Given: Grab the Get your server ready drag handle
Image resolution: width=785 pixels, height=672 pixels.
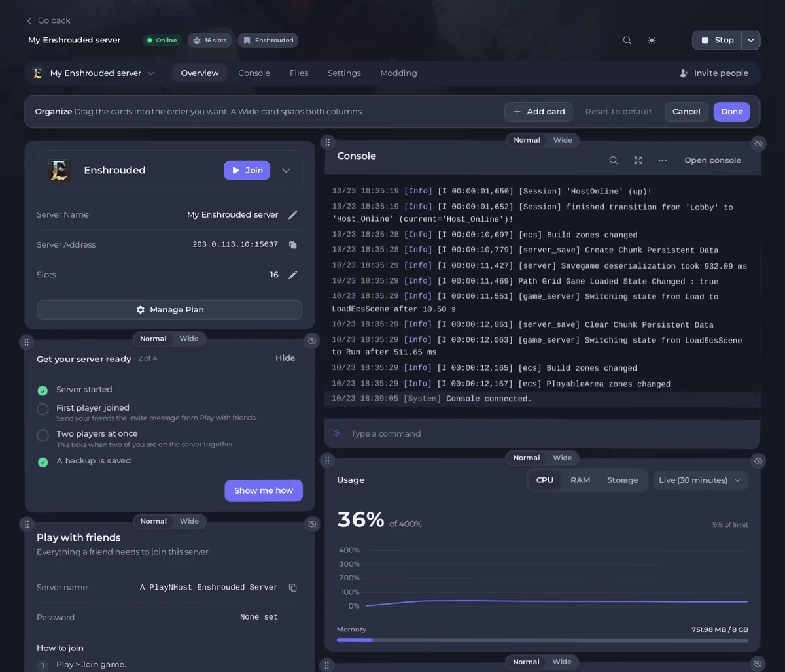Looking at the screenshot, I should tap(27, 342).
